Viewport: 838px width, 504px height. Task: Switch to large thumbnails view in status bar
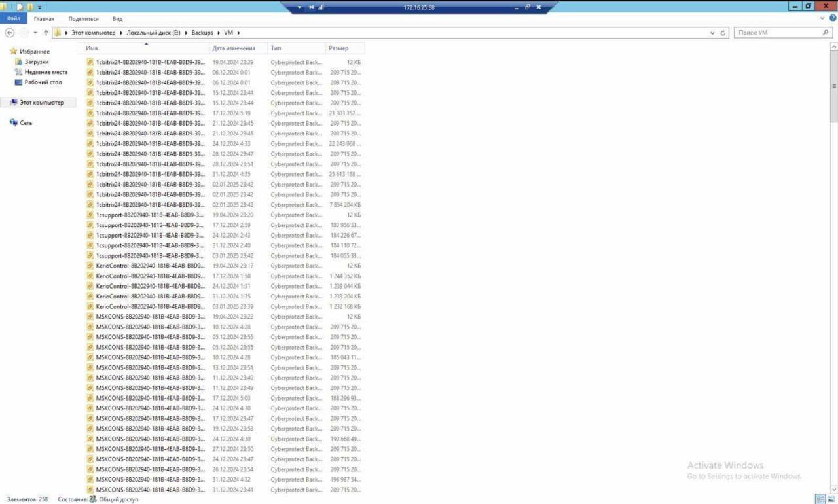click(831, 499)
